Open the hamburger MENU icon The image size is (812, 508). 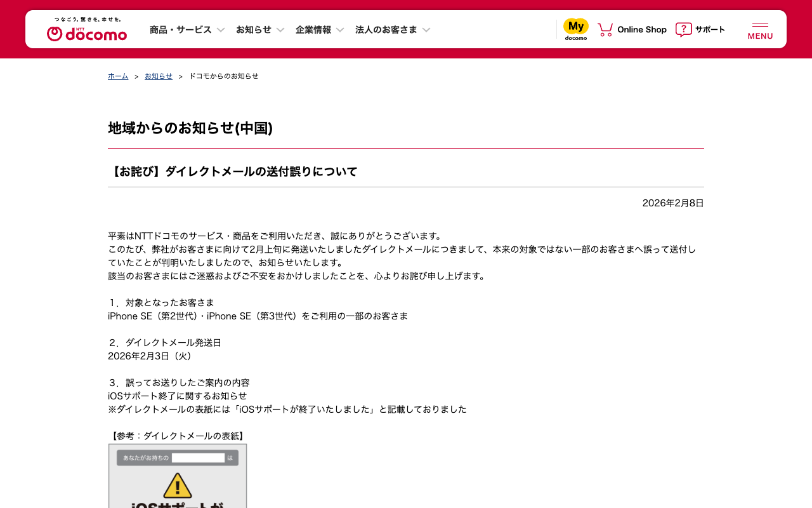tap(760, 30)
